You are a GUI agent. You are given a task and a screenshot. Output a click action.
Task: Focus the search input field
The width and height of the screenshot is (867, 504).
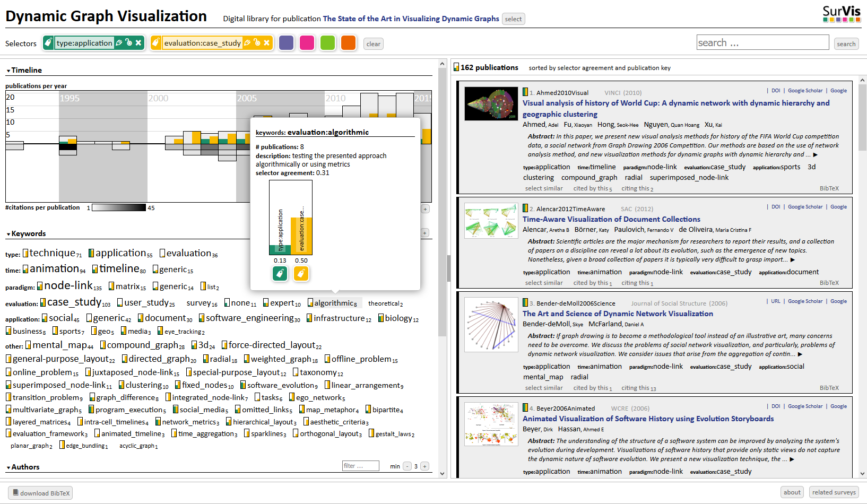pos(762,42)
